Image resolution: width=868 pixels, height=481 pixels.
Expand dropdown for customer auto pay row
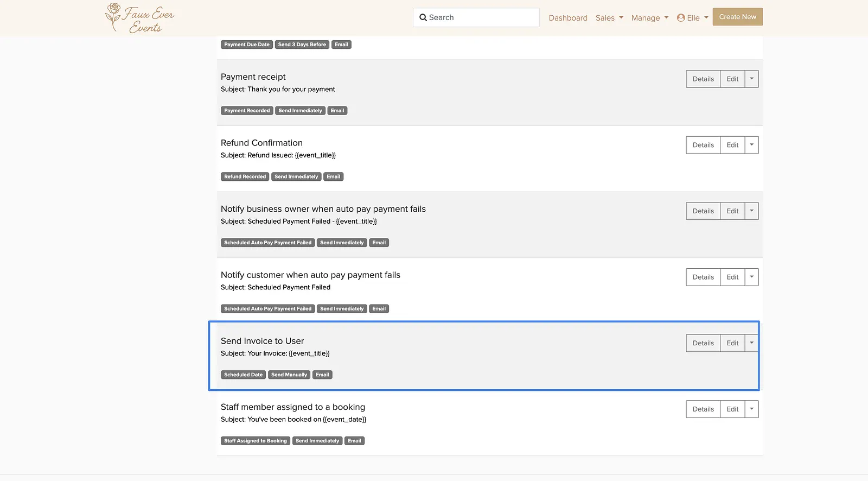tap(751, 277)
